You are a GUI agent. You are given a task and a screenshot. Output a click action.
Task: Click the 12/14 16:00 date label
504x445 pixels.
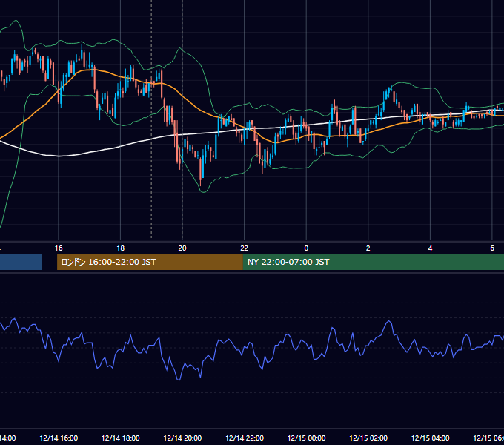pyautogui.click(x=59, y=438)
